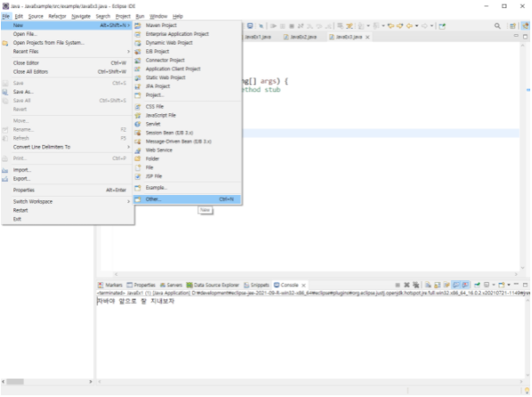Screen dimensions: 532x397
Task: Open the Refactor menu
Action: [x=57, y=17]
